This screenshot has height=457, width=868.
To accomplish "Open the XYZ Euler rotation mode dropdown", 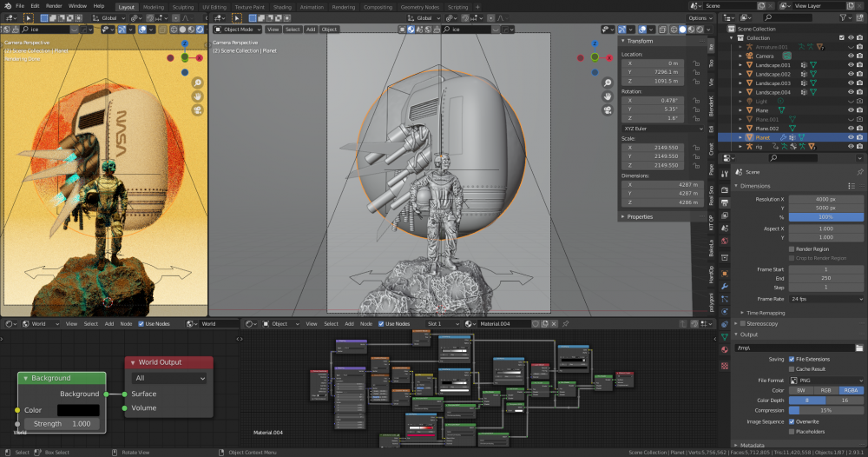I will (x=662, y=129).
